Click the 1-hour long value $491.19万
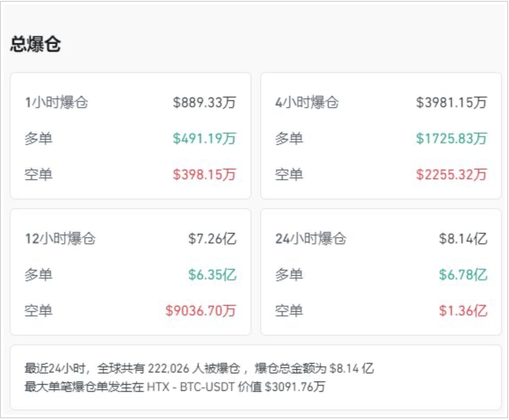The width and height of the screenshot is (509, 420). tap(204, 139)
